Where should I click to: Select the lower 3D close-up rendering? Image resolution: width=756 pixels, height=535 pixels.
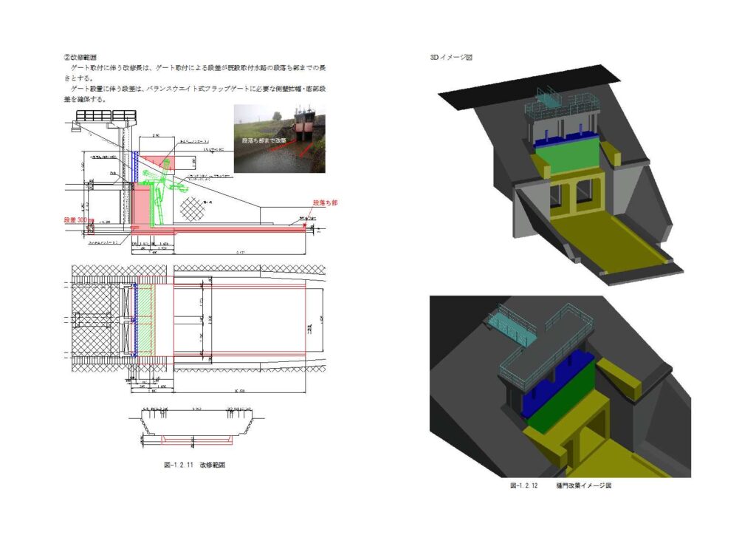pos(560,386)
